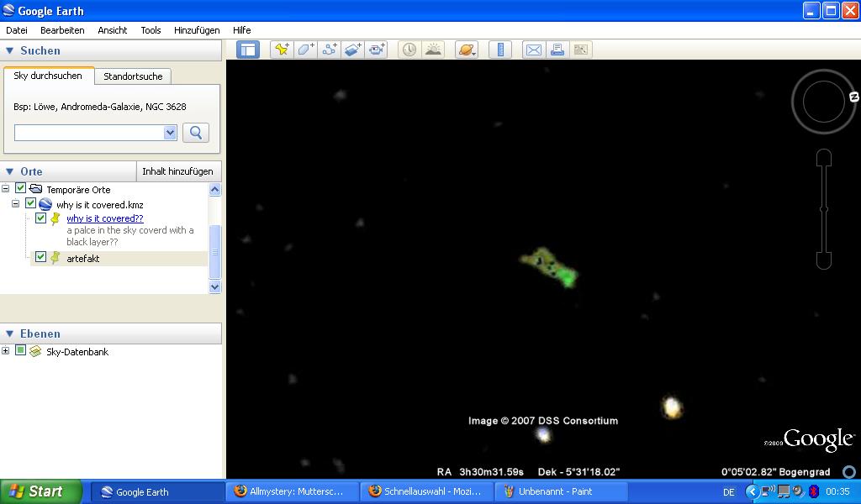Open the Datei menu
Viewport: 861px width, 504px height.
pyautogui.click(x=17, y=30)
